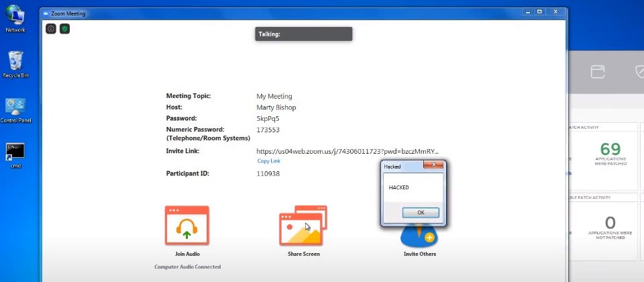Screen dimensions: 644x282
Task: Select the invite link URL text
Action: coord(347,151)
